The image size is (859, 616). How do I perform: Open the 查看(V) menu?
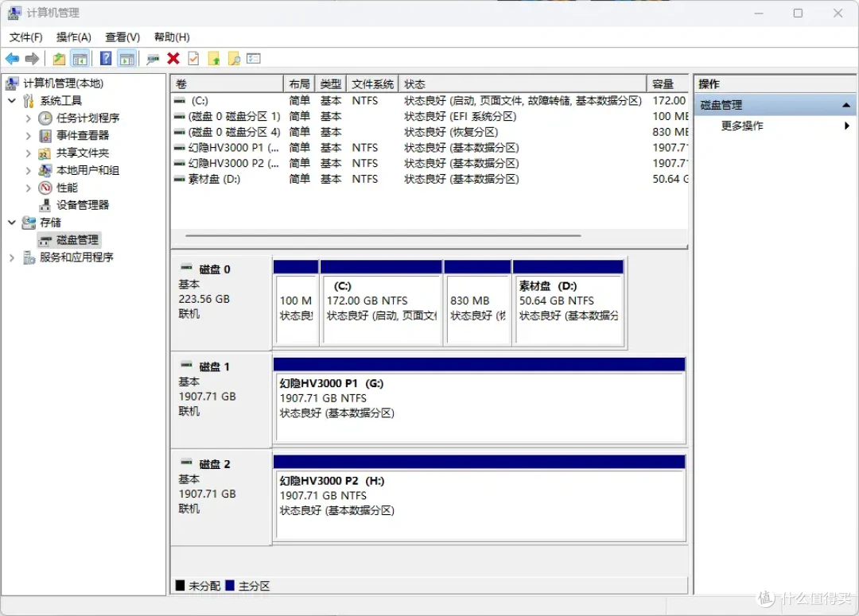[x=122, y=37]
